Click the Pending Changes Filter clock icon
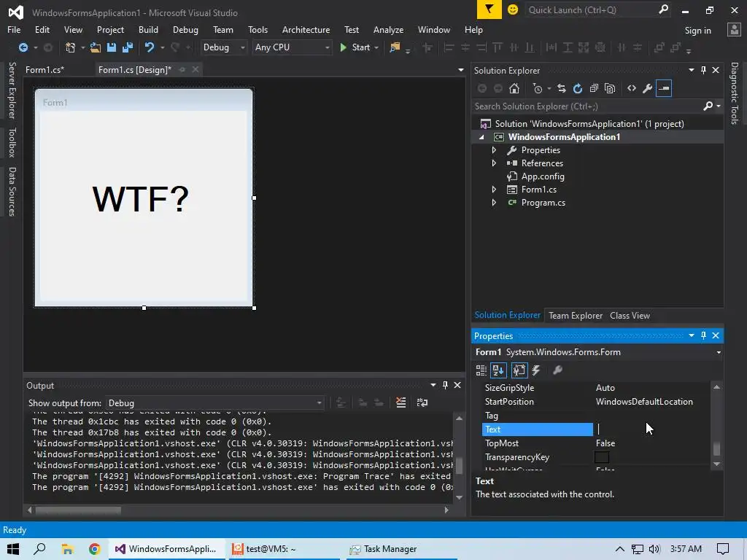This screenshot has width=747, height=560. (x=538, y=88)
